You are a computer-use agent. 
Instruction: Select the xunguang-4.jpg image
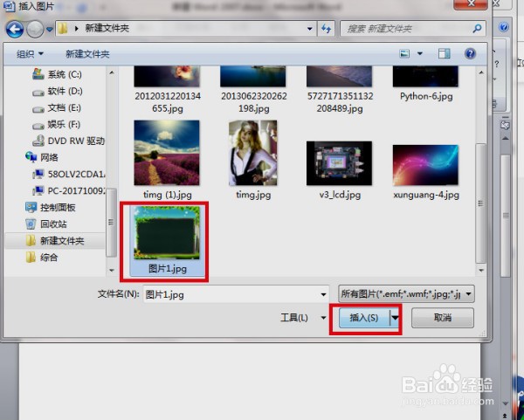click(426, 172)
